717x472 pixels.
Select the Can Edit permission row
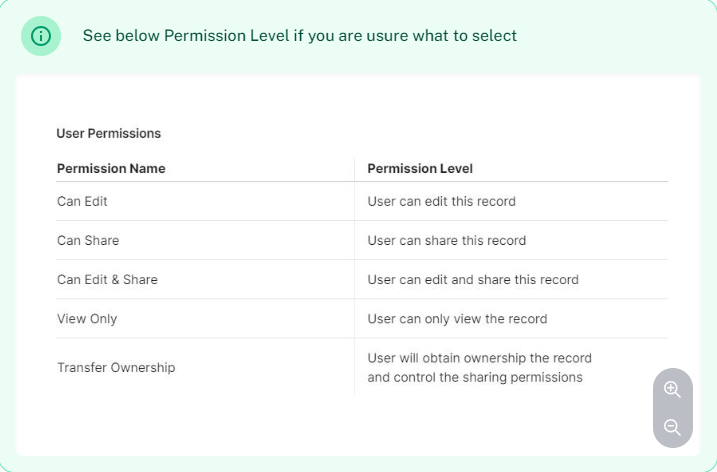pos(362,201)
